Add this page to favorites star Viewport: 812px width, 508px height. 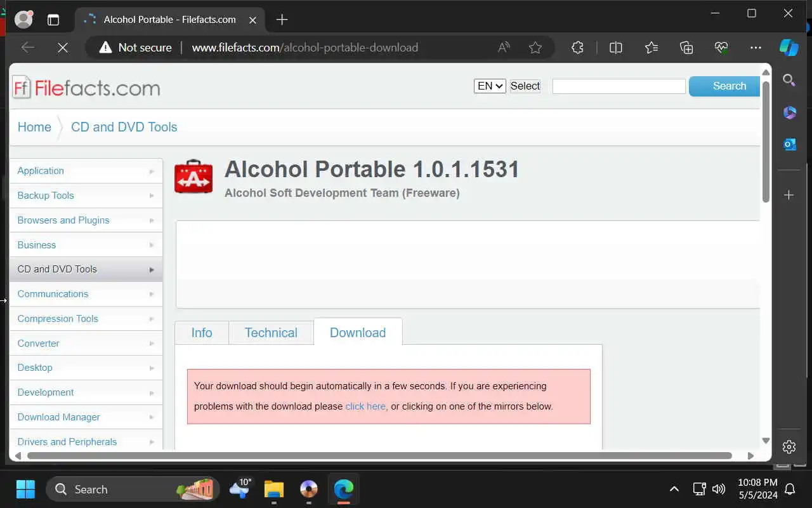pyautogui.click(x=535, y=48)
